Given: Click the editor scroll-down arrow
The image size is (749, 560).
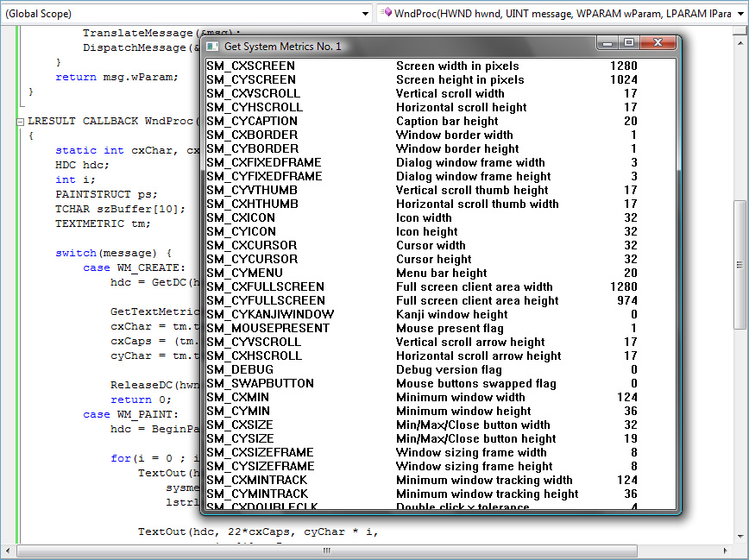Looking at the screenshot, I should tap(740, 536).
